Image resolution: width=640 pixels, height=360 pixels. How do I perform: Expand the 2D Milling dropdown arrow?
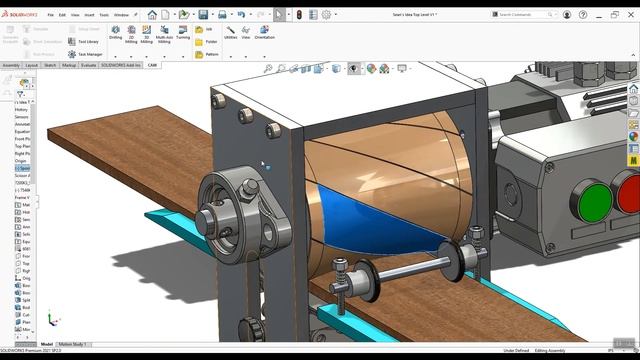pos(131,57)
